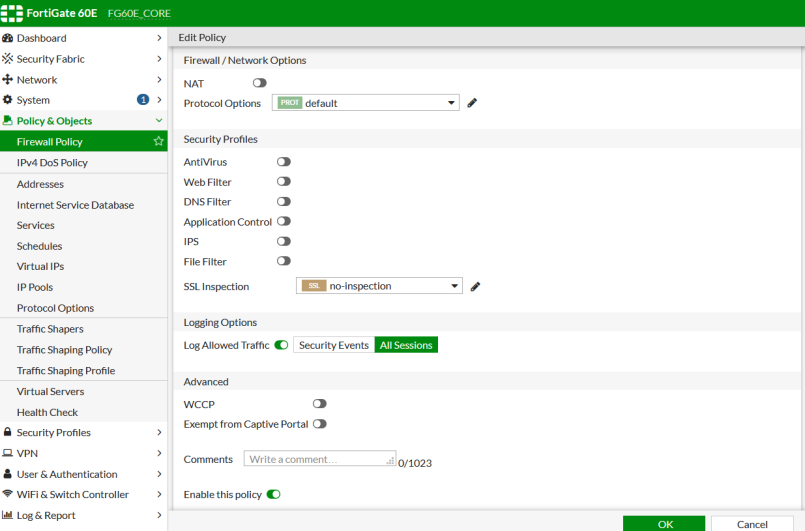Viewport: 805px width, 531px height.
Task: Click the Security Fabric icon
Action: click(x=7, y=59)
